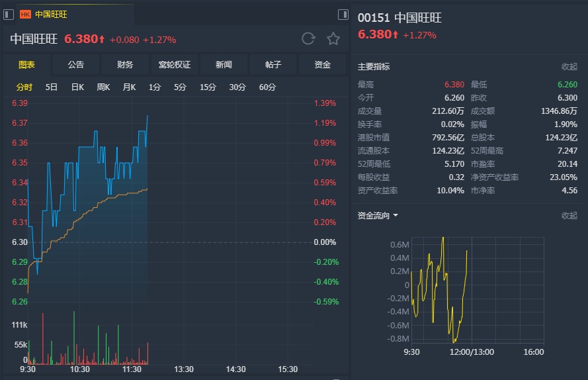The height and width of the screenshot is (380, 588).
Task: Click the 00151 中国旺旺 title
Action: [399, 18]
